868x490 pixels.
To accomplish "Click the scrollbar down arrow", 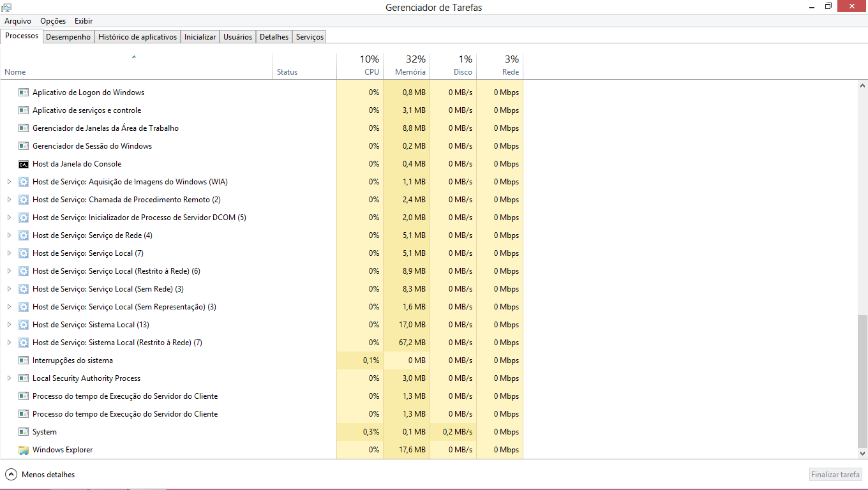I will click(863, 453).
